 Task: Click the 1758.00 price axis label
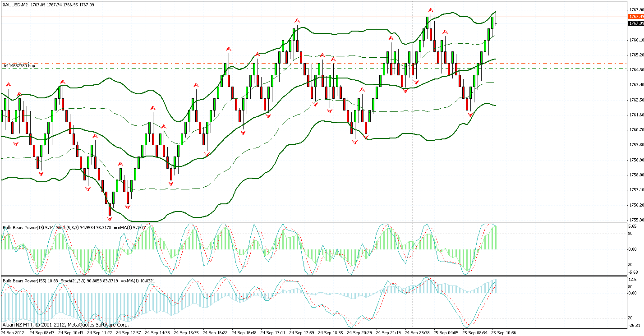[x=637, y=175]
